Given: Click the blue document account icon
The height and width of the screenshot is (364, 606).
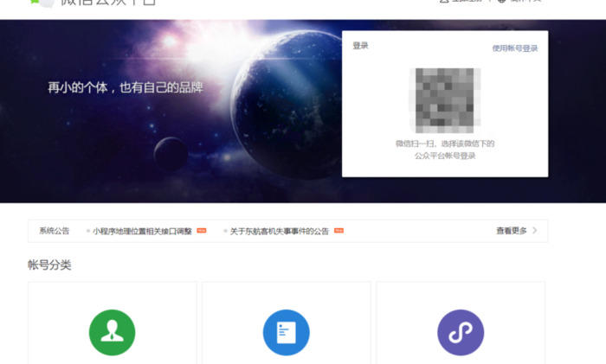Looking at the screenshot, I should [287, 332].
